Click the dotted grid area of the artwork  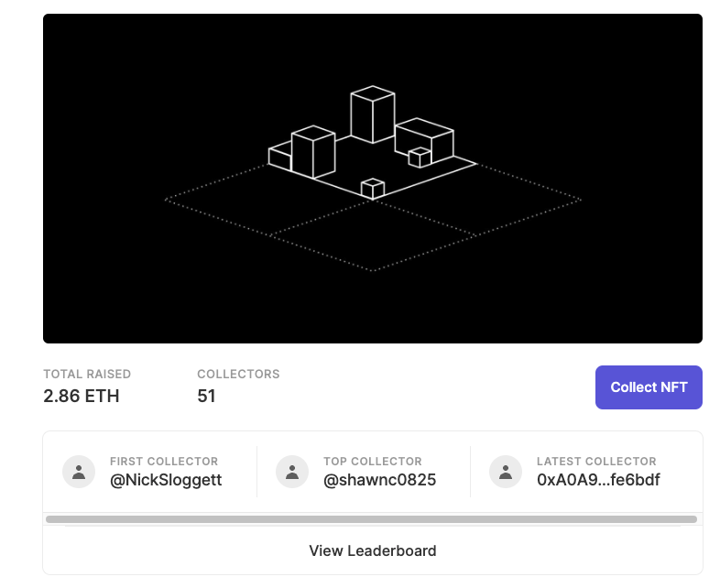[372, 238]
